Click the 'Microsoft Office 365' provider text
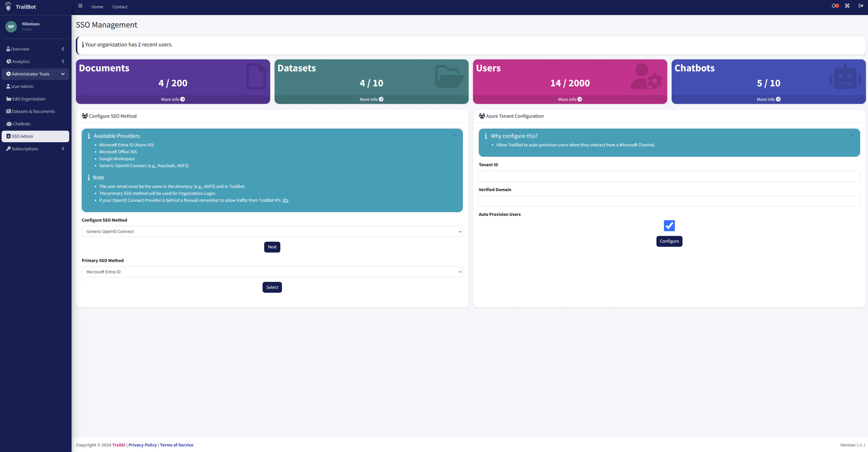 coord(118,152)
